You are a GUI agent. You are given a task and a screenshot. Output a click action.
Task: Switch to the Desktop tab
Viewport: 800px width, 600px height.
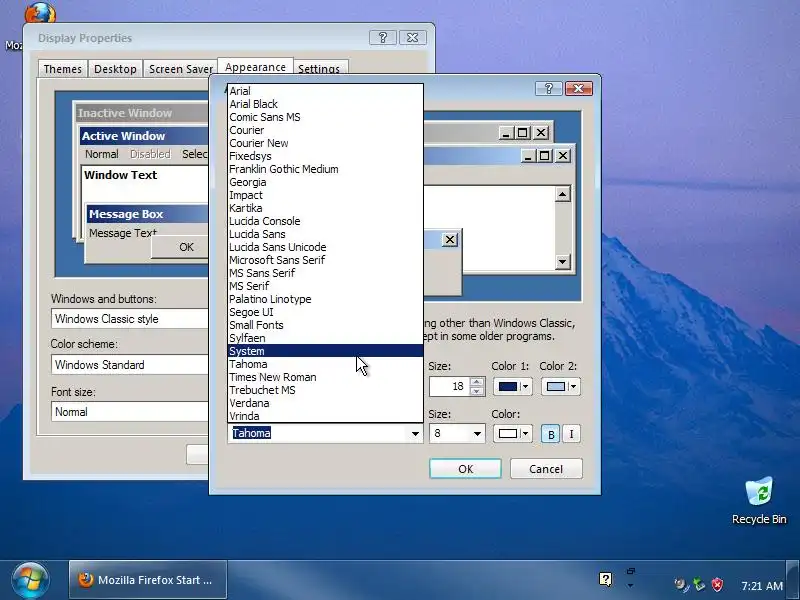pos(115,69)
